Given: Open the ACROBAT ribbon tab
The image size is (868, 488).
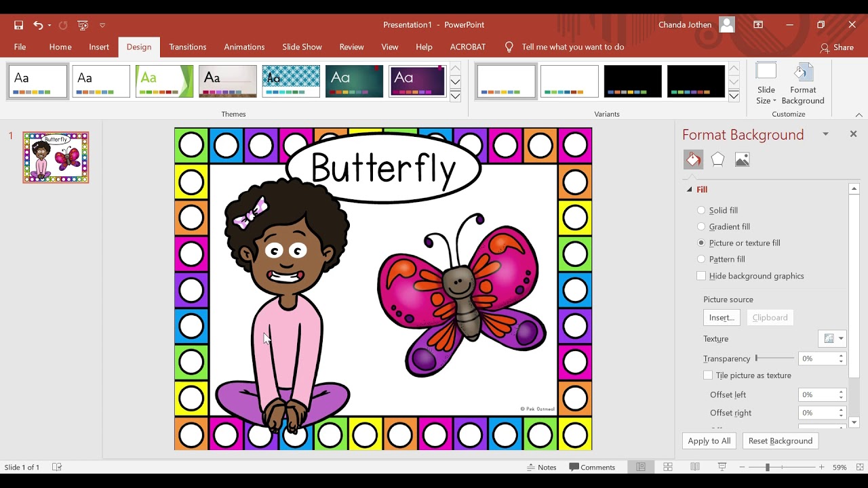Looking at the screenshot, I should tap(467, 47).
